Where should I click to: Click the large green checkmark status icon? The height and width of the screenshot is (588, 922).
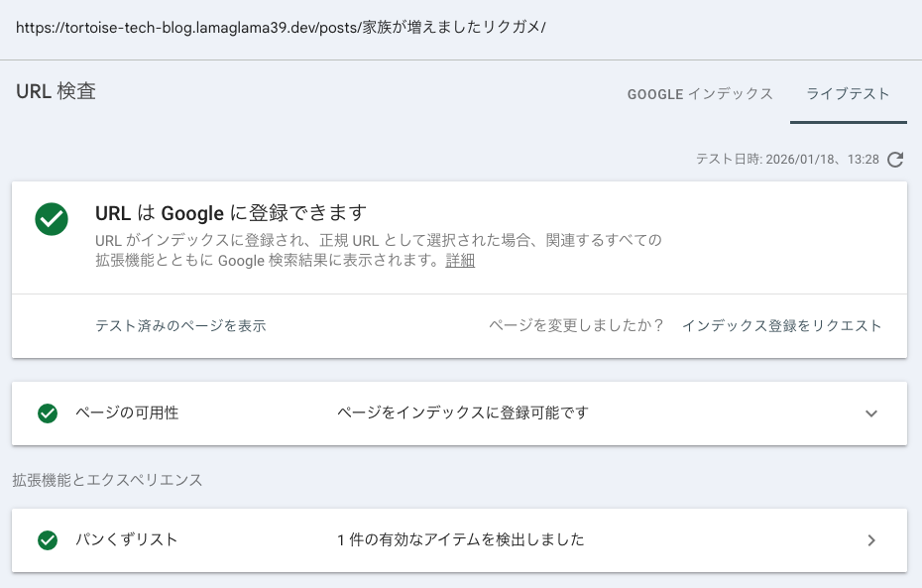coord(52,220)
